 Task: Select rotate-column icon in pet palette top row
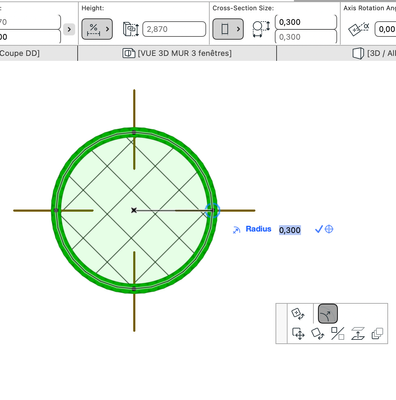(x=298, y=314)
